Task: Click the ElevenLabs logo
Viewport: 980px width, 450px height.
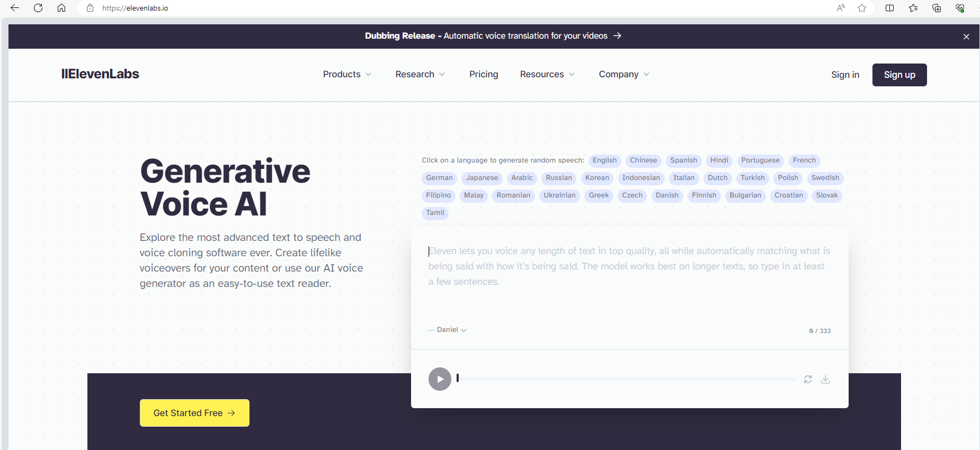Action: tap(100, 74)
